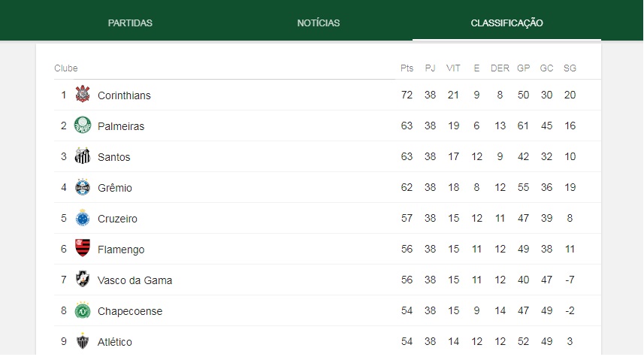Click the Vasco da Gama crest icon
The height and width of the screenshot is (363, 644).
tap(83, 280)
